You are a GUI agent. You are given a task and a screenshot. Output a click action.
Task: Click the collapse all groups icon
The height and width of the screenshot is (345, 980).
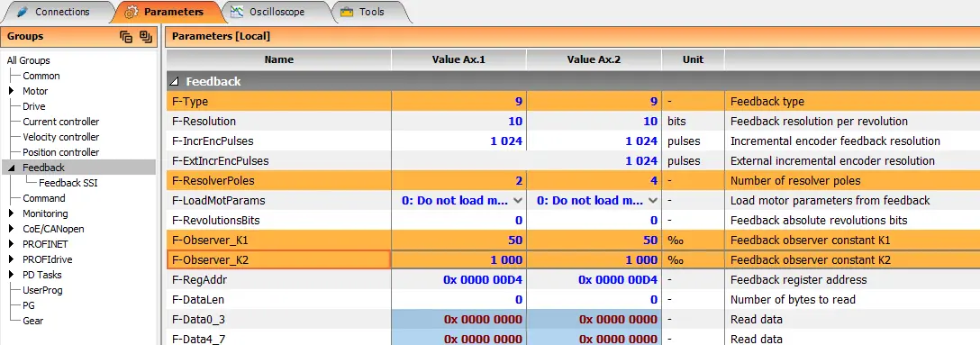tap(126, 37)
